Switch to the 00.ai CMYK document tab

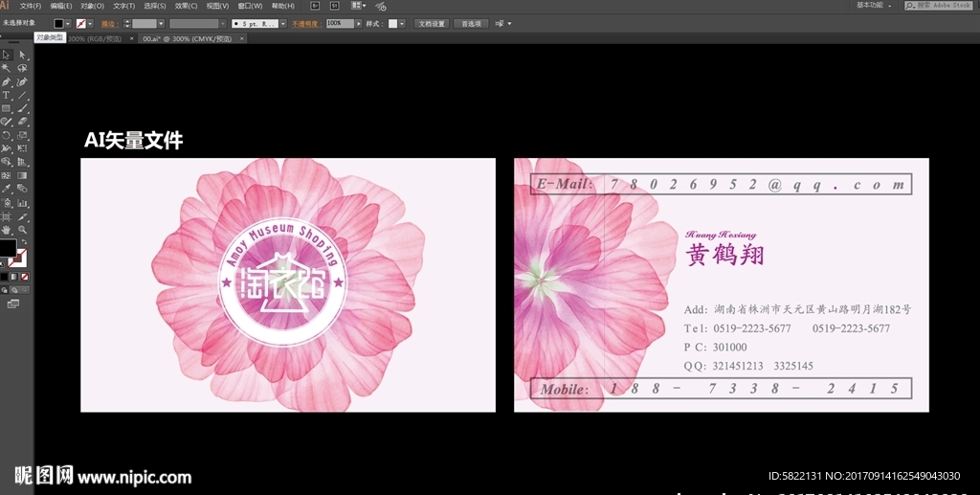(188, 38)
